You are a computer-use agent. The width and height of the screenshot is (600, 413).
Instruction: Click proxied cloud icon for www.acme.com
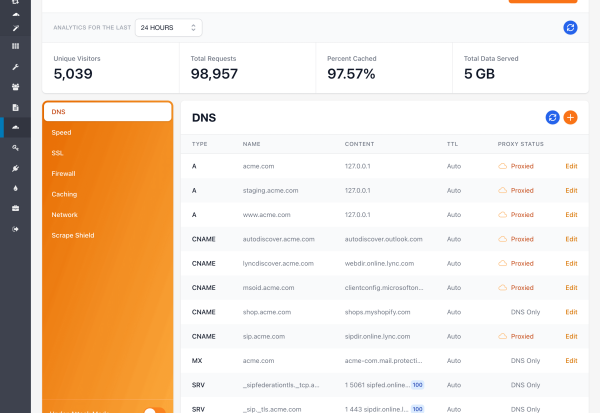[502, 215]
